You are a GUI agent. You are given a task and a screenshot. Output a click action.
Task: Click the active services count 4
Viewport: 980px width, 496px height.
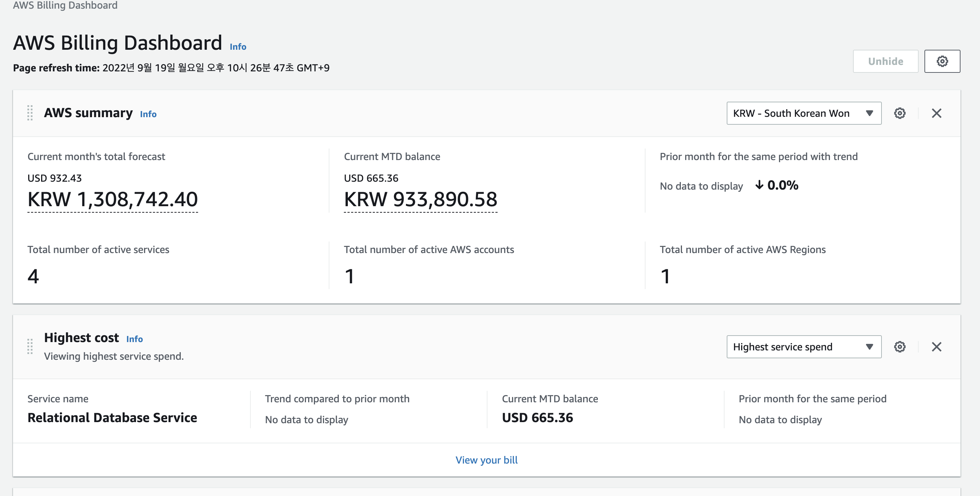pos(33,276)
